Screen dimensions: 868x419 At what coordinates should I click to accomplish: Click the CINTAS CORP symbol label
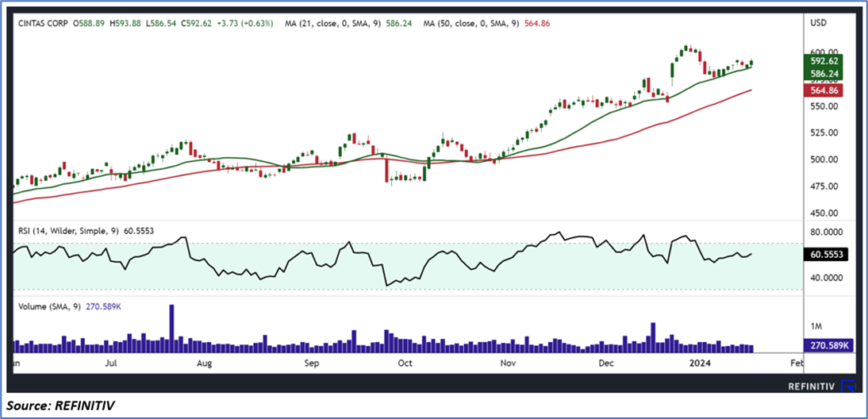[41, 24]
